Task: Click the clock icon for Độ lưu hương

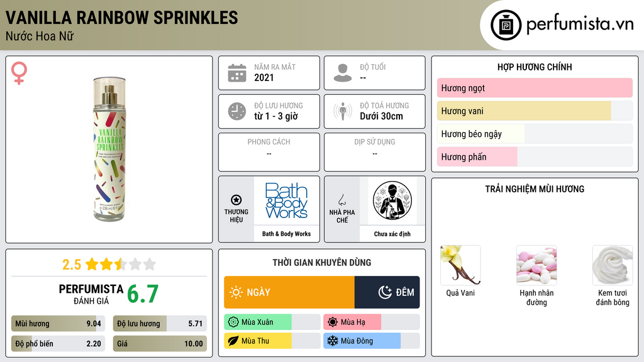Action: (x=237, y=111)
